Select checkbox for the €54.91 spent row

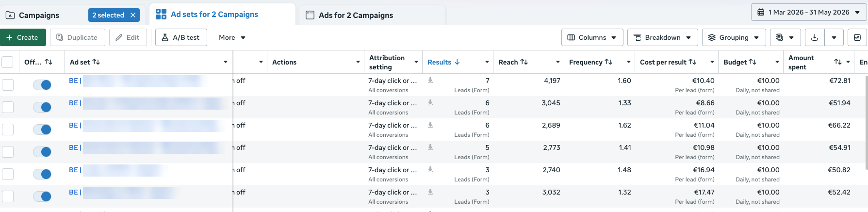click(x=8, y=152)
